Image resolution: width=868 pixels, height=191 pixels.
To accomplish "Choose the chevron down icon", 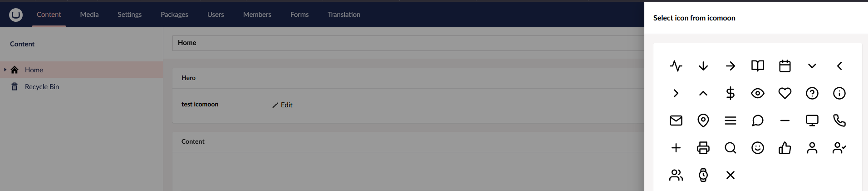I will click(x=812, y=66).
